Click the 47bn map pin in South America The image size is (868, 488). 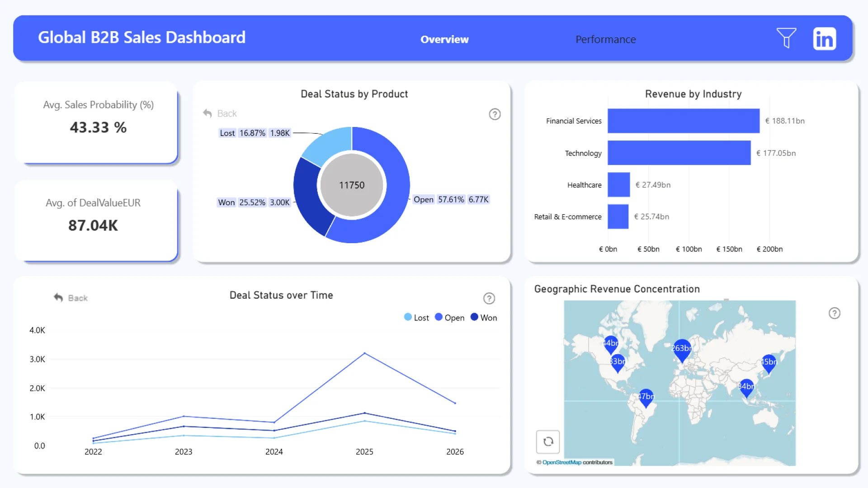coord(646,397)
